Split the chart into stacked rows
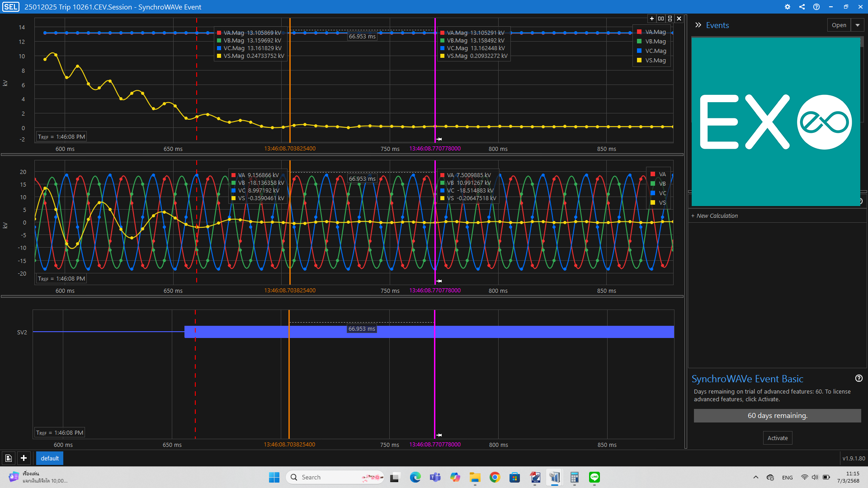 click(x=670, y=19)
